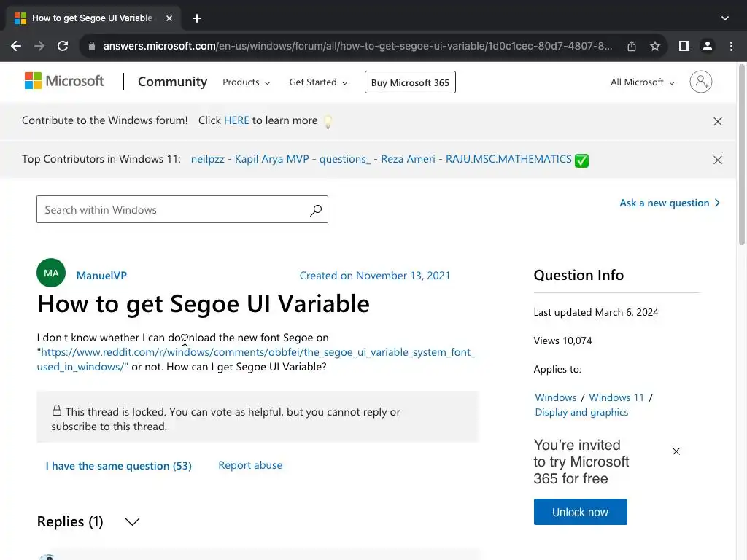Click the share icon in the address bar
The height and width of the screenshot is (560, 747).
click(x=632, y=46)
